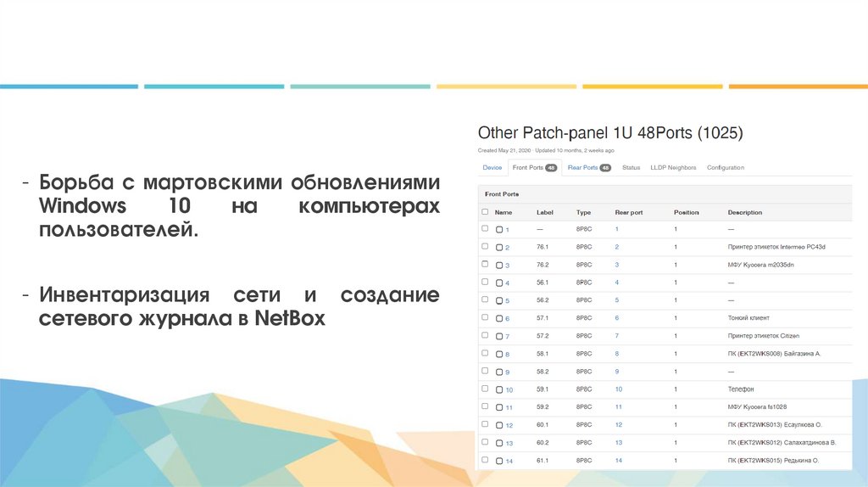868x487 pixels.
Task: Click the port icon next to port 12
Action: click(499, 425)
